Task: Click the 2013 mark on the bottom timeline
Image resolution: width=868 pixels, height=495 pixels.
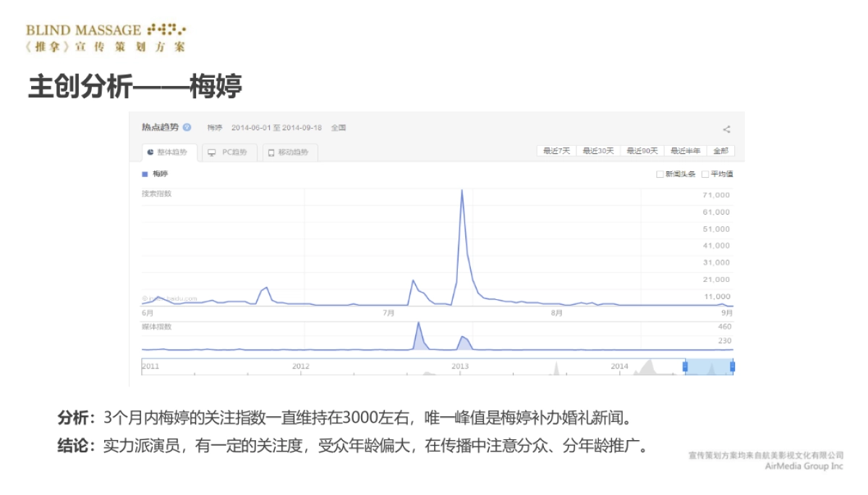Action: 460,366
